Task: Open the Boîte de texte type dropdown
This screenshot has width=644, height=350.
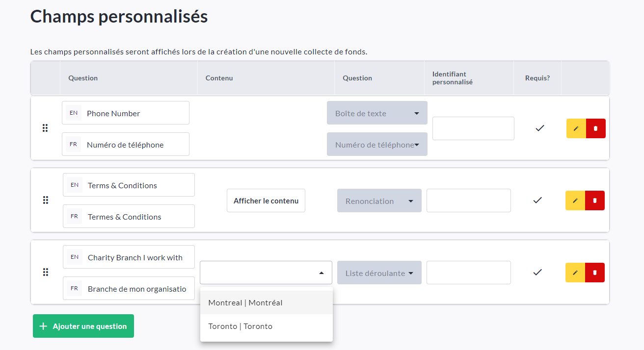Action: 377,113
